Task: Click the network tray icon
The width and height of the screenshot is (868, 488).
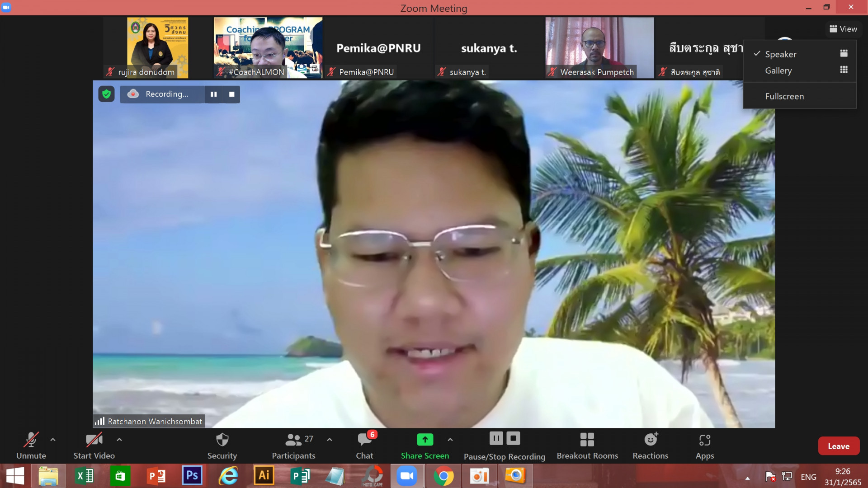Action: click(x=787, y=477)
